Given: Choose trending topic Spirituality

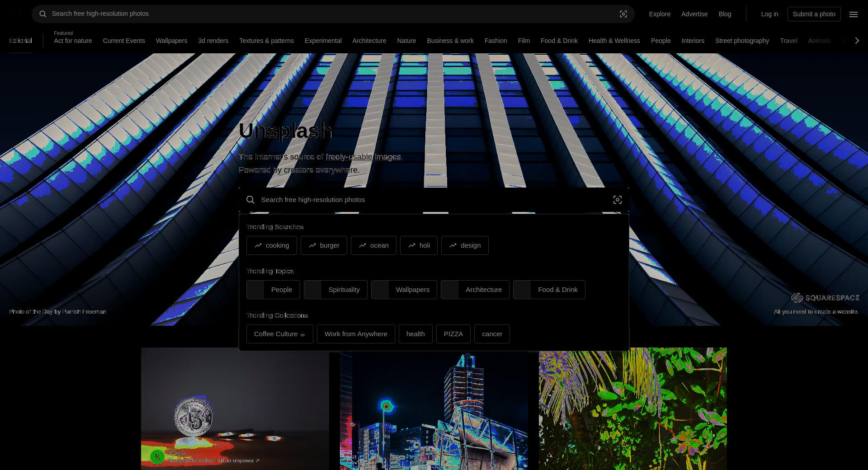Looking at the screenshot, I should click(x=335, y=290).
